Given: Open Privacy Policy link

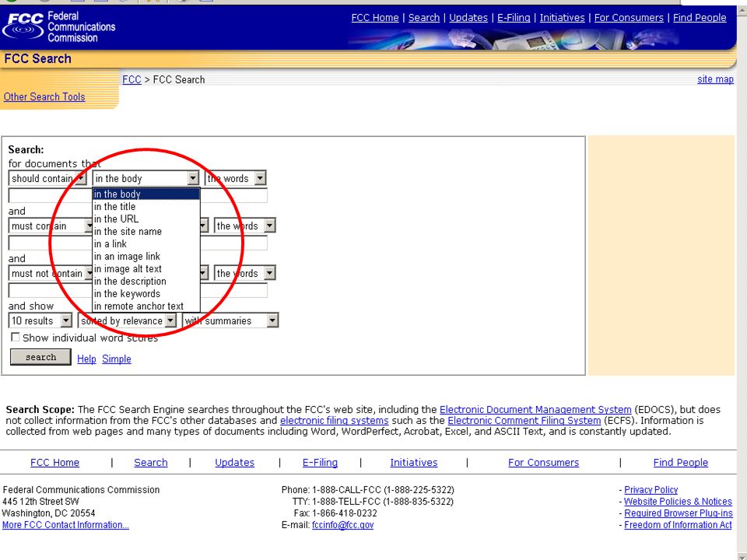Looking at the screenshot, I should coord(651,489).
